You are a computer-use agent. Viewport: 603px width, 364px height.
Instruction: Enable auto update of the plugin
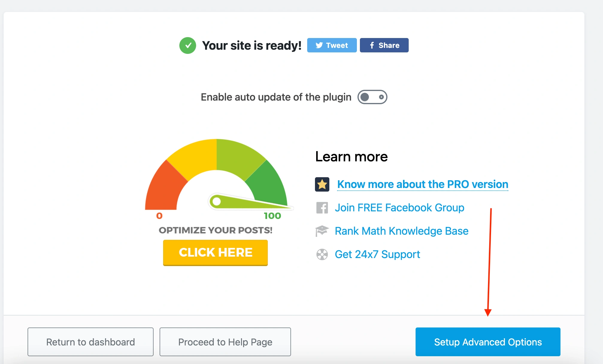click(372, 97)
